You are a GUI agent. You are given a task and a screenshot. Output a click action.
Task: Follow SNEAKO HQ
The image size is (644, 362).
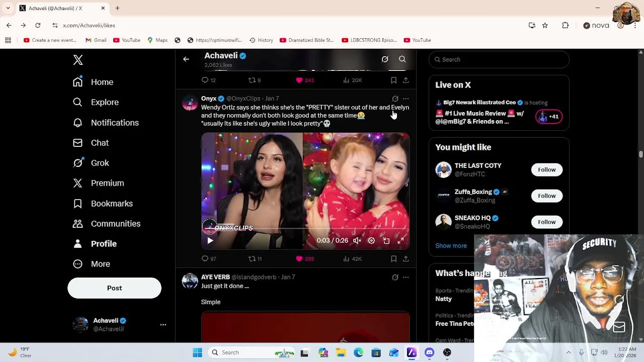(546, 222)
